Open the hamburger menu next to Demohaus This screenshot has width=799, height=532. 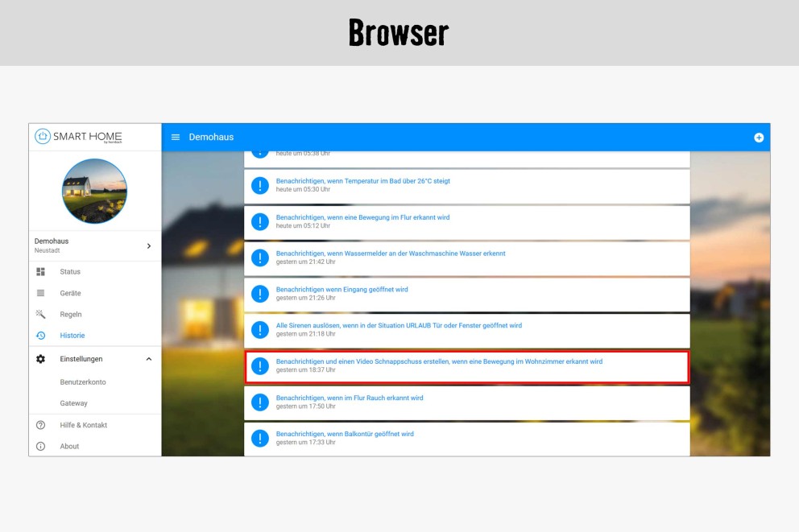click(176, 137)
